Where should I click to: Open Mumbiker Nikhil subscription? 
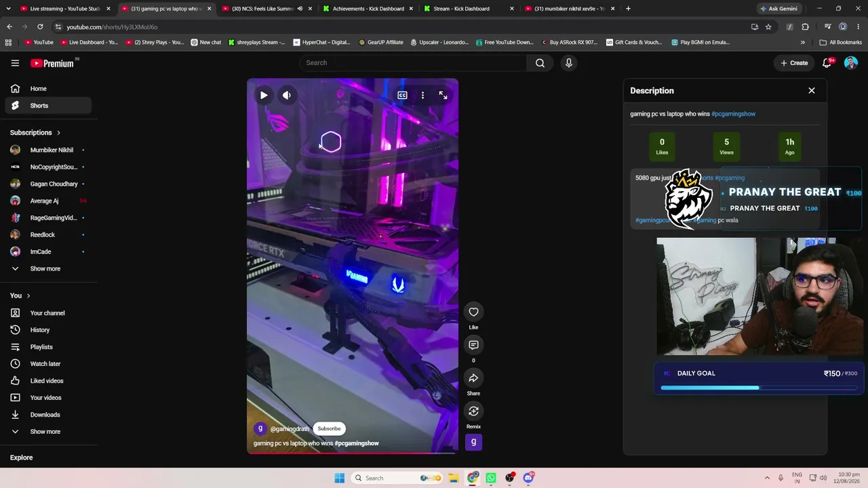pos(48,150)
